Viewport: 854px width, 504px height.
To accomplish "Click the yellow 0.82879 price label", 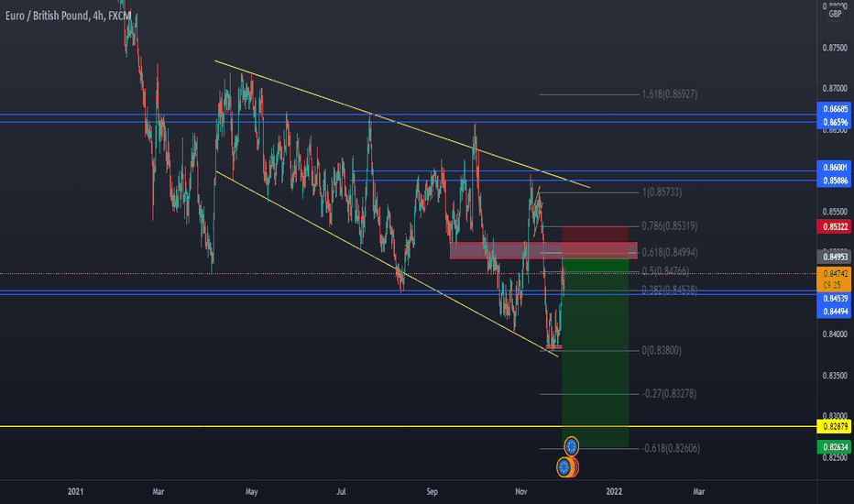I will pyautogui.click(x=835, y=426).
